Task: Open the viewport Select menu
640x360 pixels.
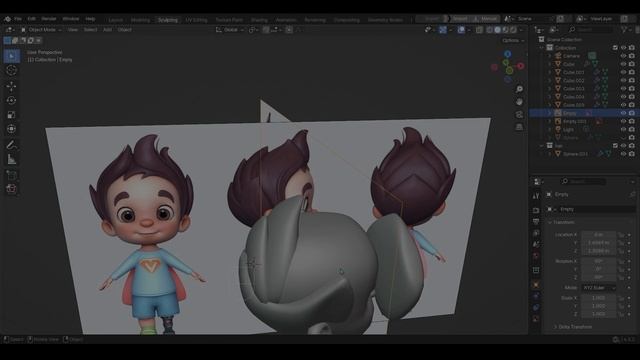Action: (x=90, y=30)
